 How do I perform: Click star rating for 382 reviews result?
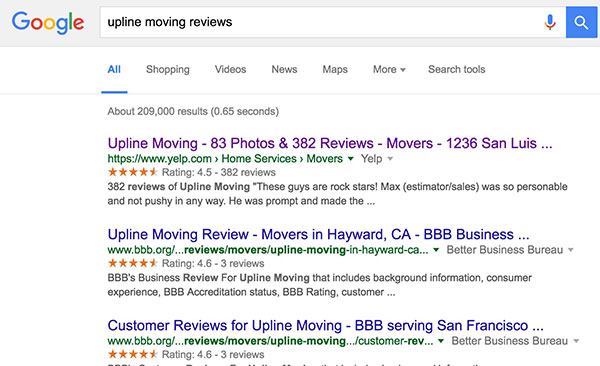[132, 172]
